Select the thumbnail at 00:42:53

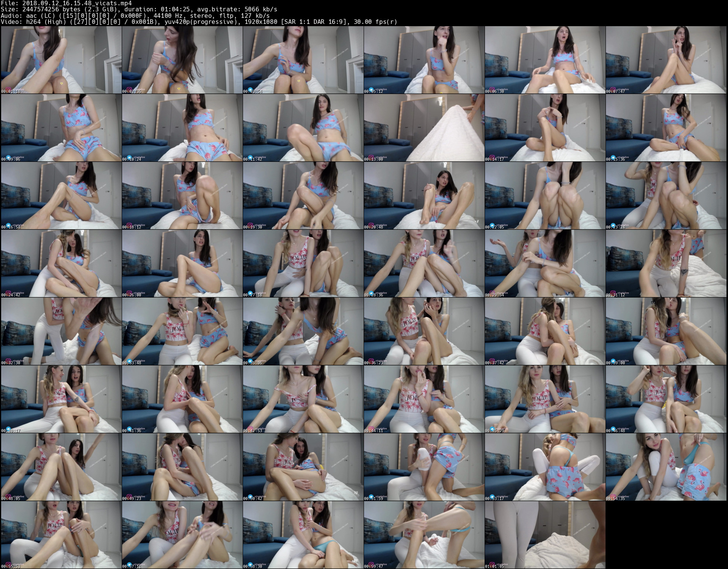pyautogui.click(x=303, y=399)
